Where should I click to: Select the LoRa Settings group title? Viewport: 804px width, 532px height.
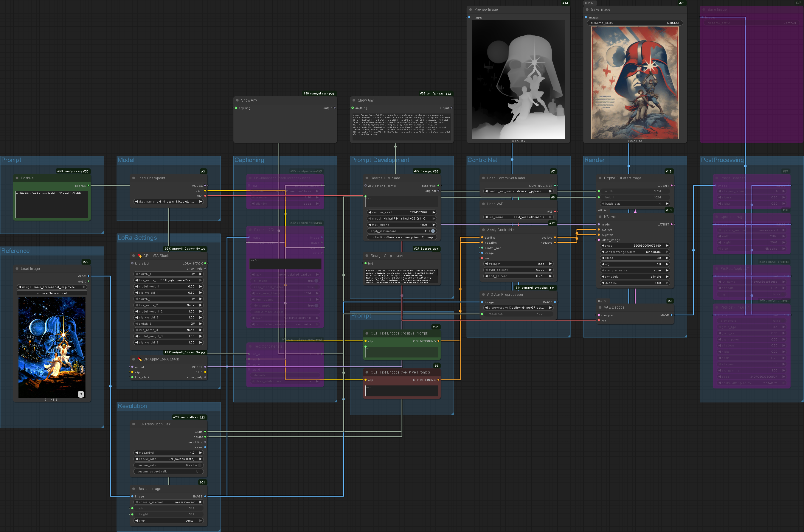point(137,238)
